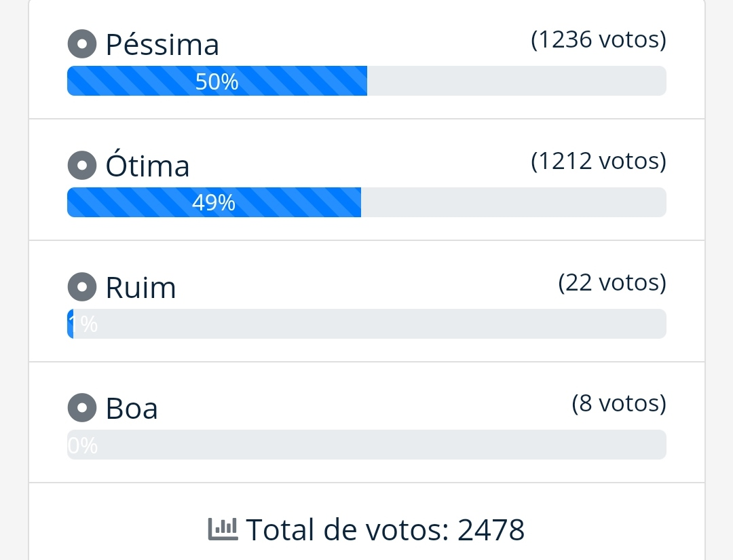Click the Ruim option label
The image size is (733, 560).
(140, 288)
